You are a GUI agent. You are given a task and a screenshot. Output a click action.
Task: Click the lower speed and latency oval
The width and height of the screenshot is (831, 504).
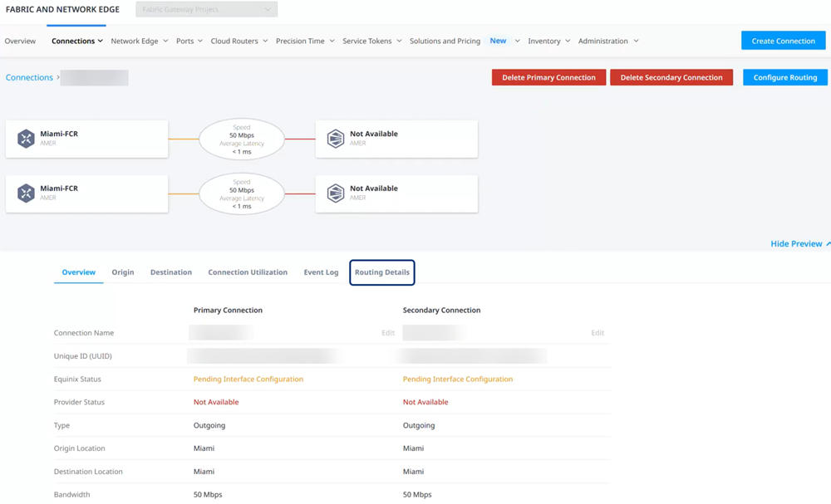(x=242, y=193)
